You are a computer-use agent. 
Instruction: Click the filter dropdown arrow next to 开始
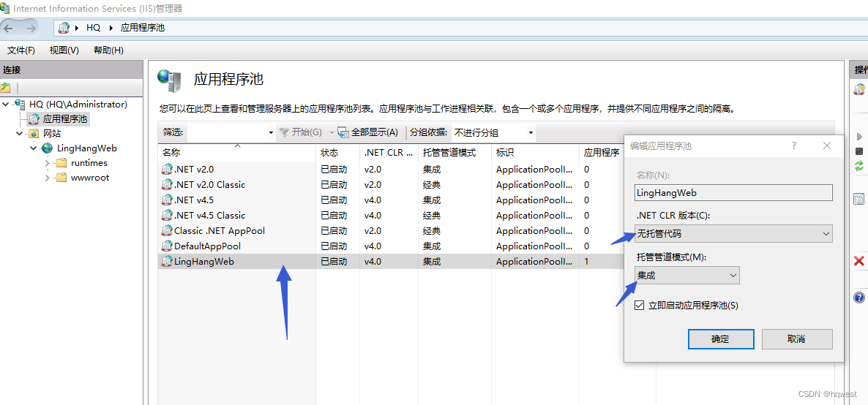[x=332, y=132]
